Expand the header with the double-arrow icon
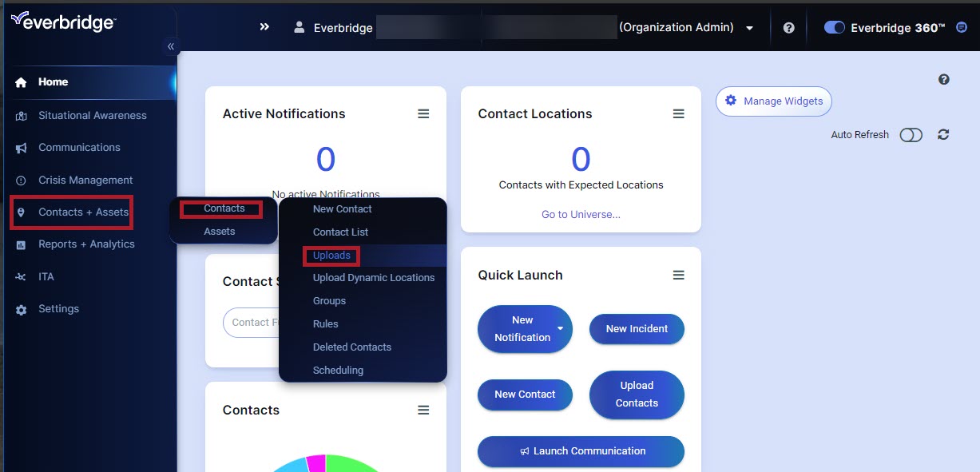The width and height of the screenshot is (980, 472). (x=264, y=27)
